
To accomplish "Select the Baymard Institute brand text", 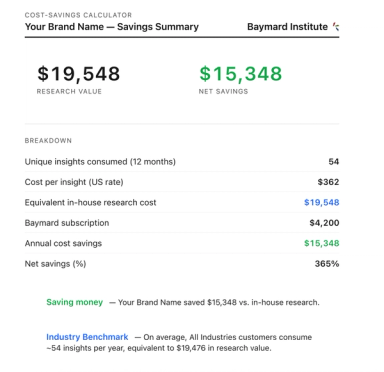I will pos(287,27).
